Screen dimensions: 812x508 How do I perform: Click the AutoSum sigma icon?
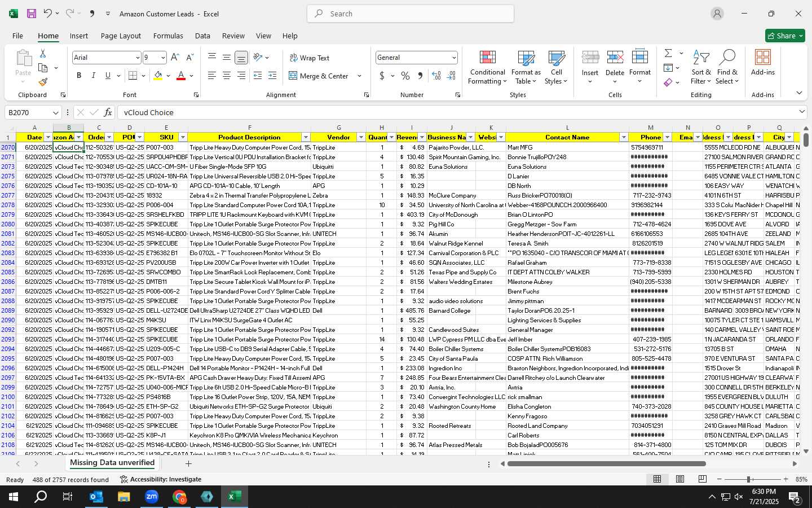(668, 53)
